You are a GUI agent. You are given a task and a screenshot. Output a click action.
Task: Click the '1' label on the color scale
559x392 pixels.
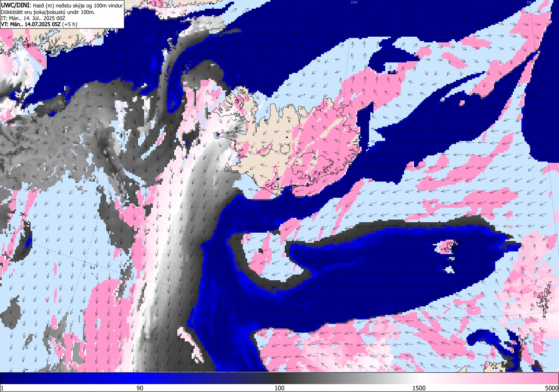[2, 388]
